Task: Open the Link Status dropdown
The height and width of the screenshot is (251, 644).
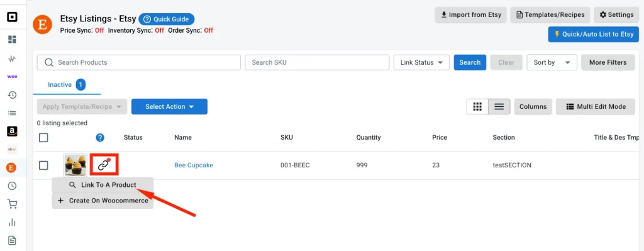Action: point(422,62)
